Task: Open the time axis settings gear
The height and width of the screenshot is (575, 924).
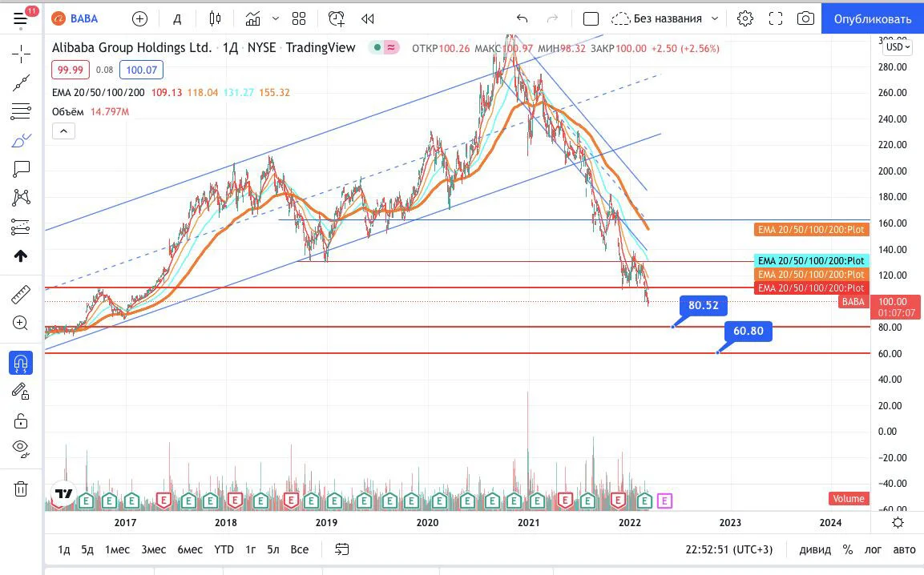Action: pyautogui.click(x=898, y=523)
